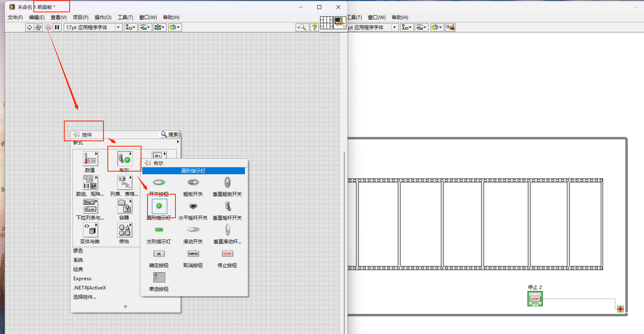
Task: Select the radio button control item
Action: [159, 277]
